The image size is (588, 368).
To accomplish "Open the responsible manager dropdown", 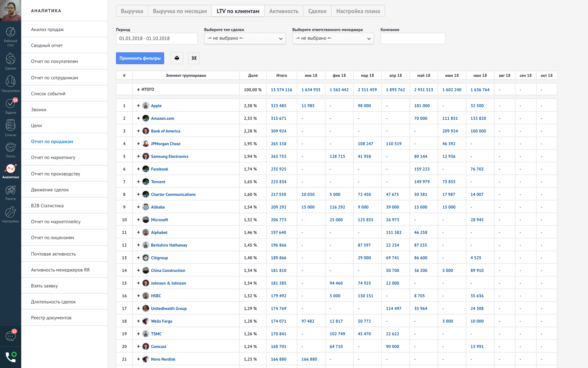I will pos(333,38).
